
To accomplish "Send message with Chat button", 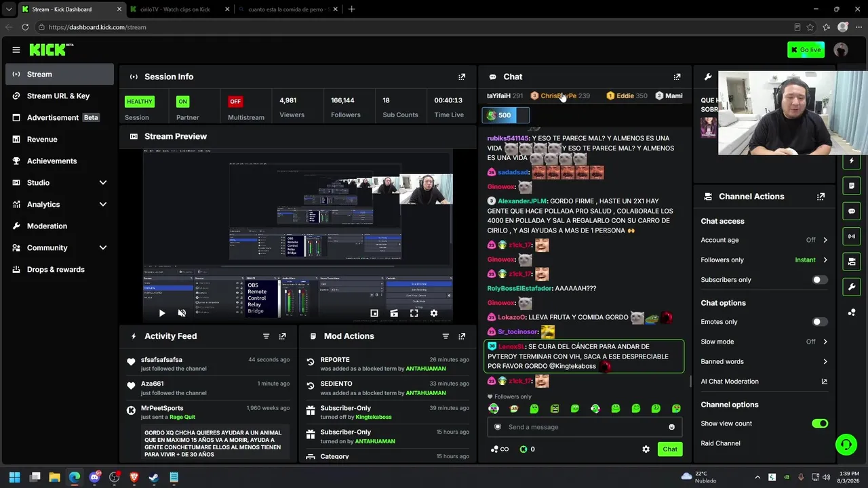I will point(670,449).
